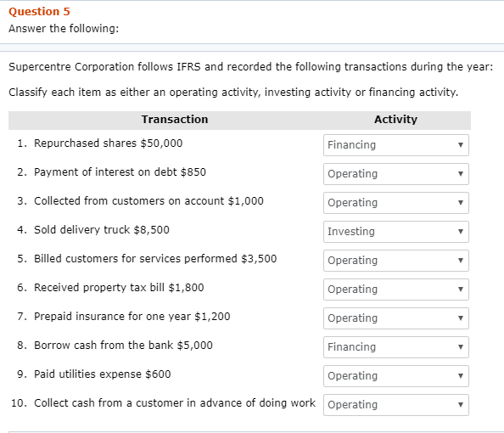This screenshot has height=433, width=504.
Task: Open the activity dropdown for Repurchased shares $50,000
Action: click(396, 145)
